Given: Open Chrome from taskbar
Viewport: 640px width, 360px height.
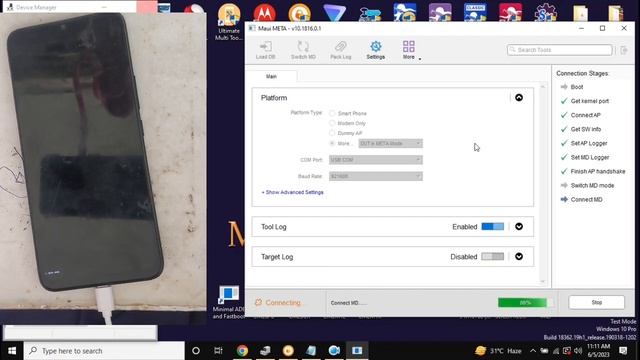Looking at the screenshot, I should tap(242, 351).
